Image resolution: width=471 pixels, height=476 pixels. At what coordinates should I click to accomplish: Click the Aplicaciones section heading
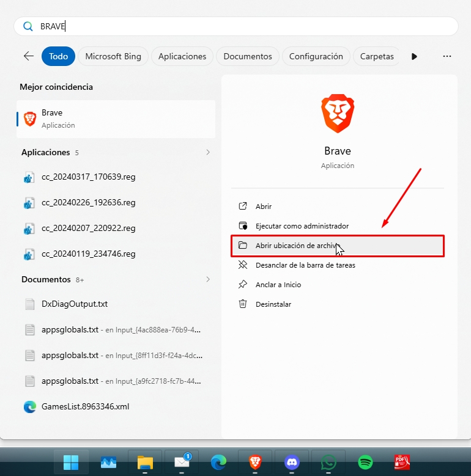click(x=46, y=152)
